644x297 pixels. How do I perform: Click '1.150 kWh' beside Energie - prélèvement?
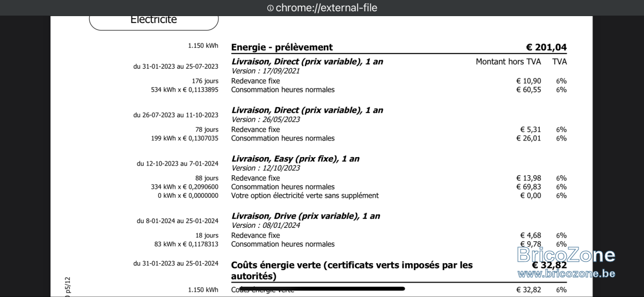203,46
